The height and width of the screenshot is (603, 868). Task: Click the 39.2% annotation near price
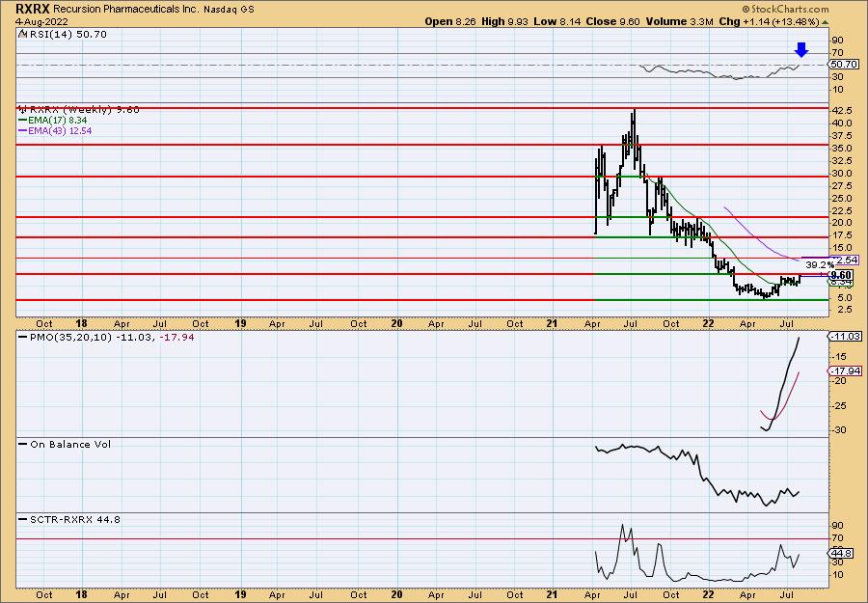pos(819,265)
